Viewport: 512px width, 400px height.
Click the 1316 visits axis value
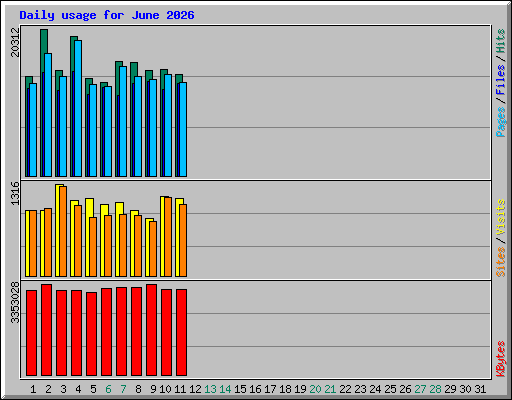click(15, 194)
